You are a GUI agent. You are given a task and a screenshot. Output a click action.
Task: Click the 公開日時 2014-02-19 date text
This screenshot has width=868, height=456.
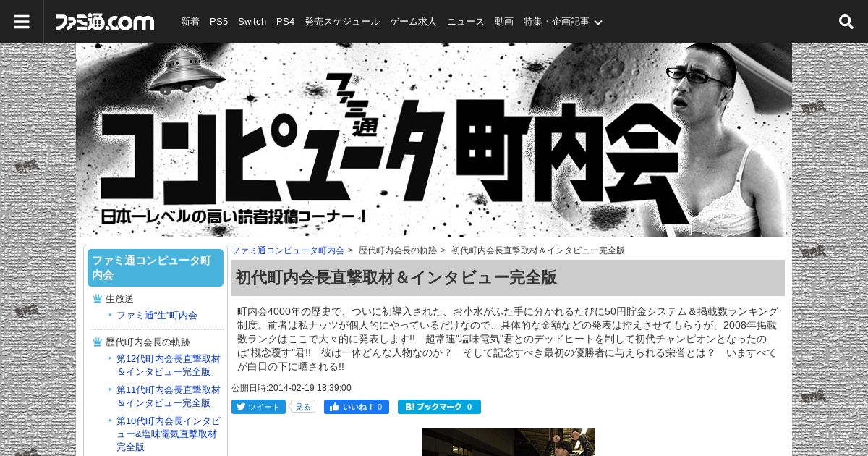pos(292,388)
